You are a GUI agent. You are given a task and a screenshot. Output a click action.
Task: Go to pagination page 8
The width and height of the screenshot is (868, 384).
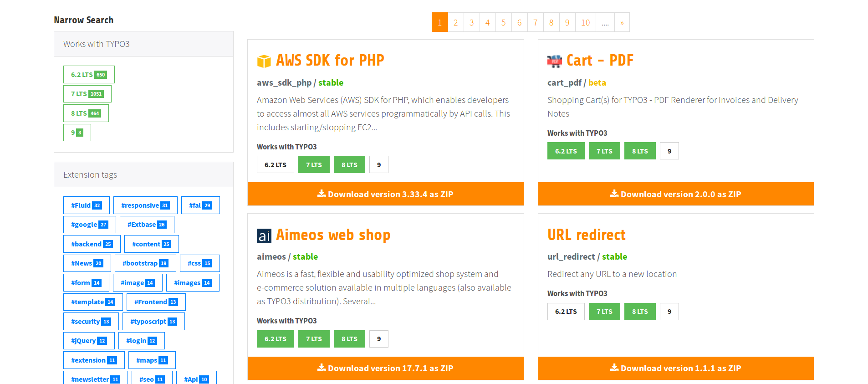(x=551, y=22)
